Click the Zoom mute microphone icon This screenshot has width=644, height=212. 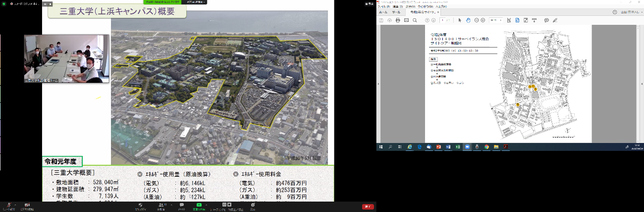(9, 205)
